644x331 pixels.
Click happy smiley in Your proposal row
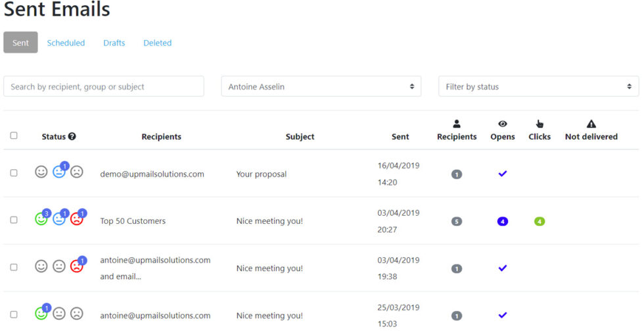pyautogui.click(x=41, y=172)
